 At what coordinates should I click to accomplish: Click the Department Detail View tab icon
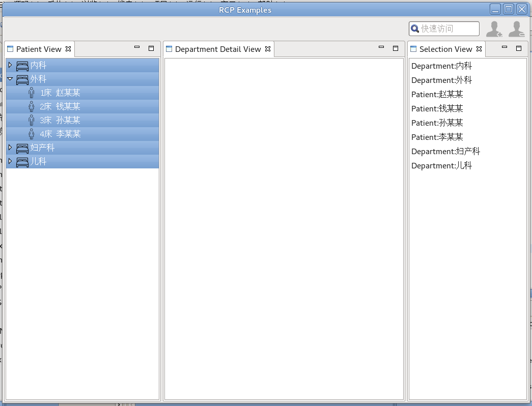pyautogui.click(x=169, y=49)
